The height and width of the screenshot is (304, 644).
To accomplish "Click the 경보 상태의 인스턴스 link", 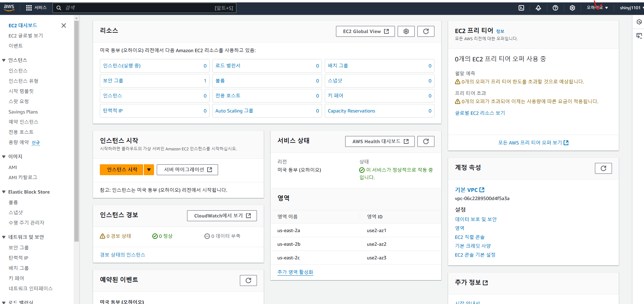I will coord(122,255).
